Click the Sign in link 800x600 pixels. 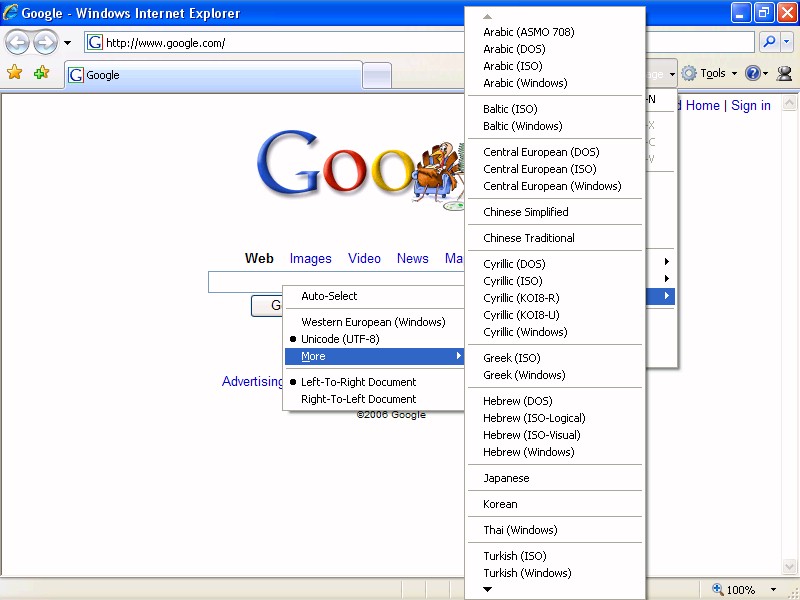751,106
